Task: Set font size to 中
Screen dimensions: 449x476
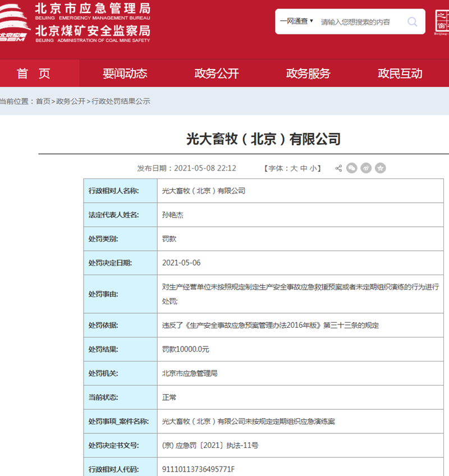Action: click(x=303, y=168)
